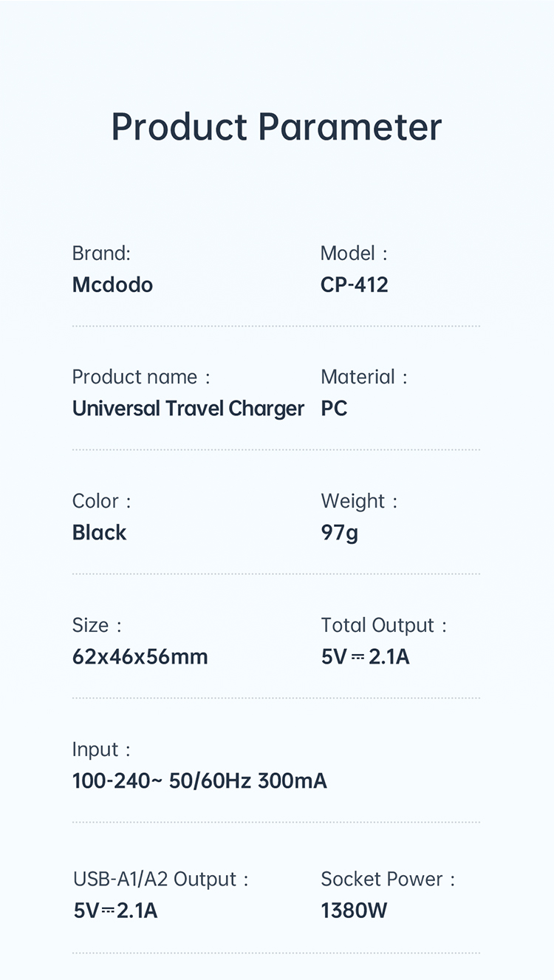
Task: Select the 62x46x56mm size value
Action: (140, 657)
